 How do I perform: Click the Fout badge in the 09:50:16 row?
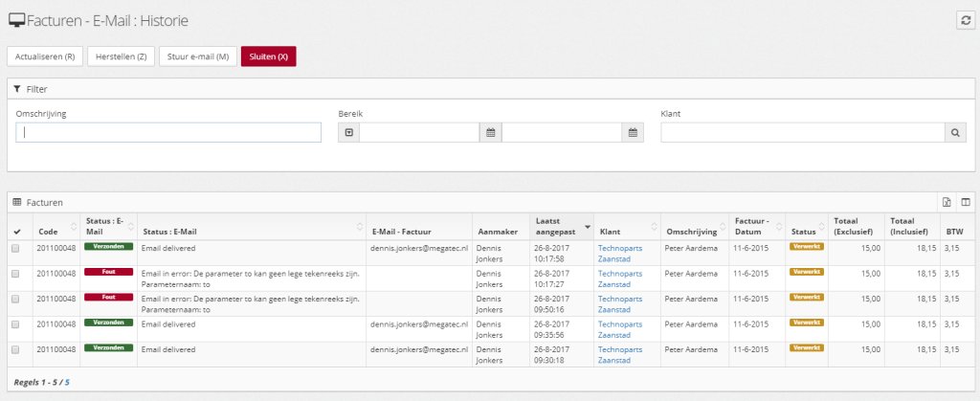pyautogui.click(x=109, y=298)
